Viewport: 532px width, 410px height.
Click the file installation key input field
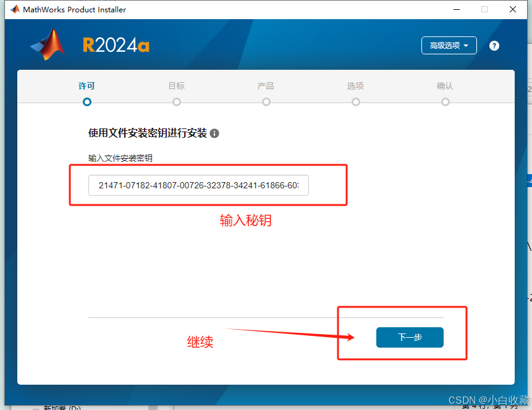pos(198,185)
